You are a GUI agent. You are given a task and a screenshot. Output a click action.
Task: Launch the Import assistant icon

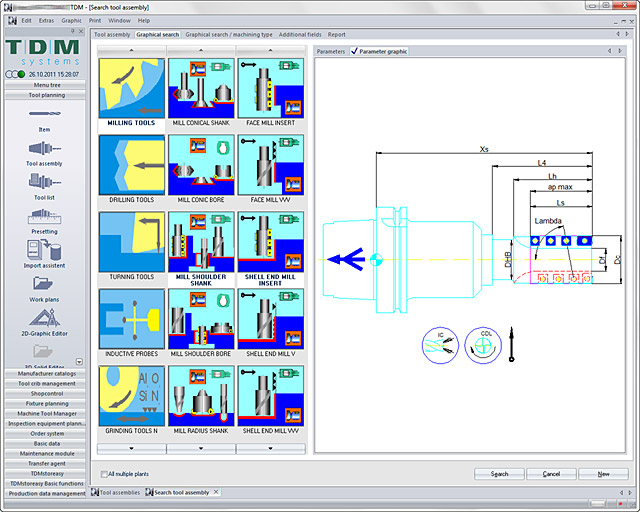44,250
